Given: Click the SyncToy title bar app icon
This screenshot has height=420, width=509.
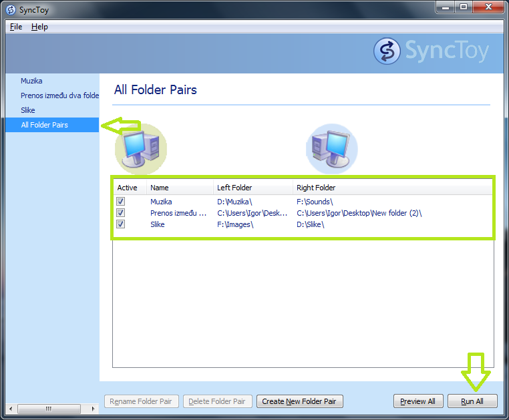Looking at the screenshot, I should pos(11,10).
